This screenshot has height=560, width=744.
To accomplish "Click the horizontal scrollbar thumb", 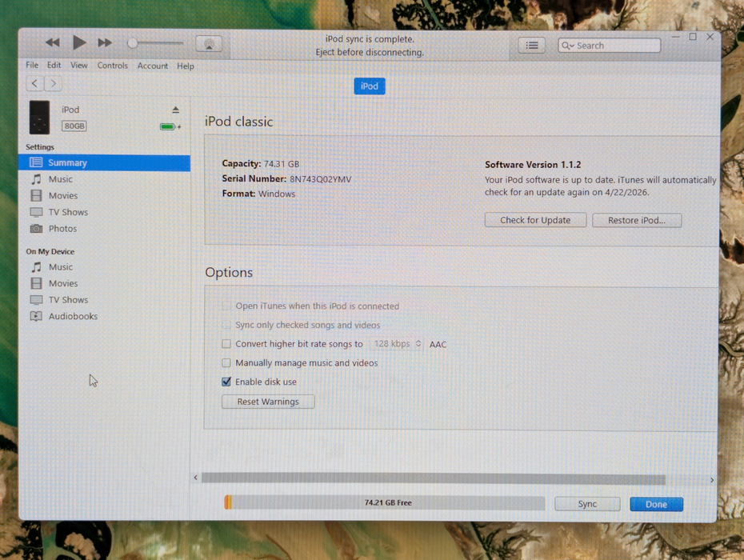I will (x=434, y=479).
